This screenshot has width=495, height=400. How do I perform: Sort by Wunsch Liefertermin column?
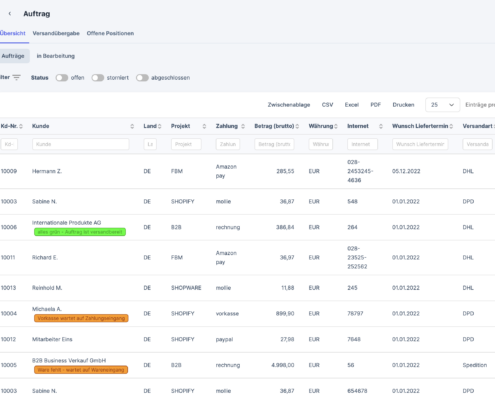tap(451, 126)
